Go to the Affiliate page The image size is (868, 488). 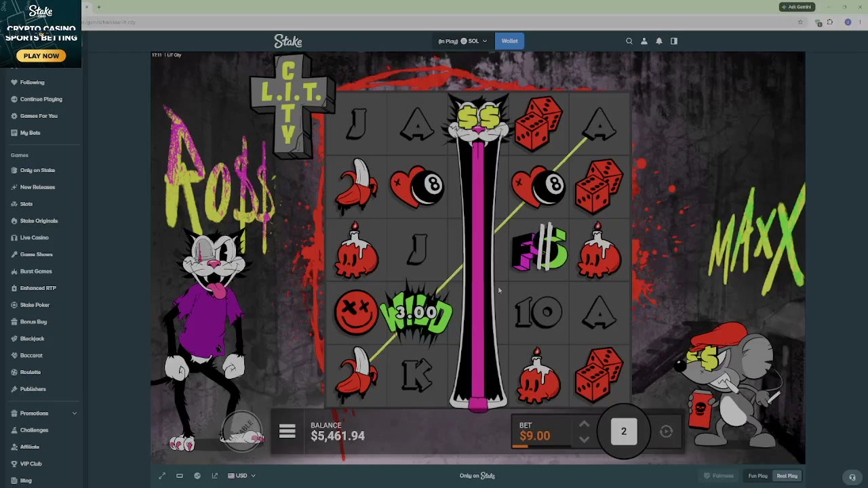click(x=30, y=447)
